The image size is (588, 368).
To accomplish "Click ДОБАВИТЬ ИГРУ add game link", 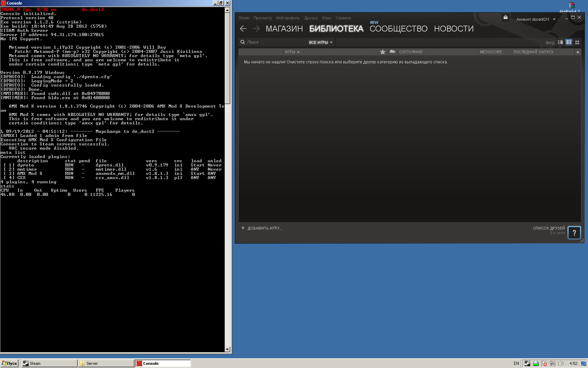I will [x=265, y=228].
